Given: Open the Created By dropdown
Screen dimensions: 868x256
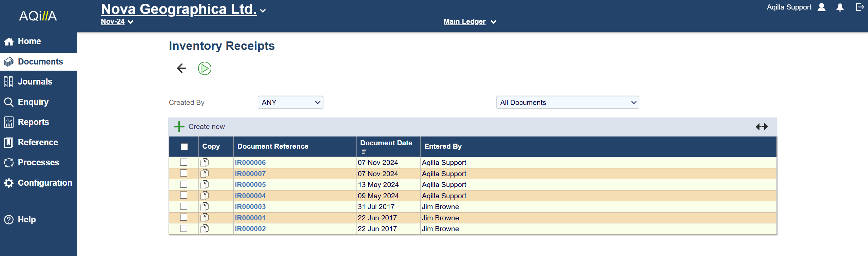Looking at the screenshot, I should point(290,103).
